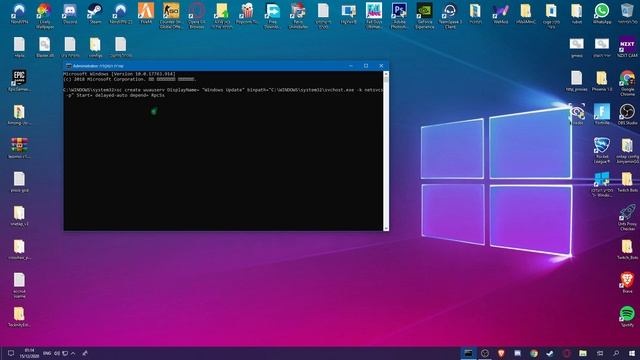Launch Steam from the desktop shortcut
Viewport: 640px width, 360px height.
coord(95,13)
